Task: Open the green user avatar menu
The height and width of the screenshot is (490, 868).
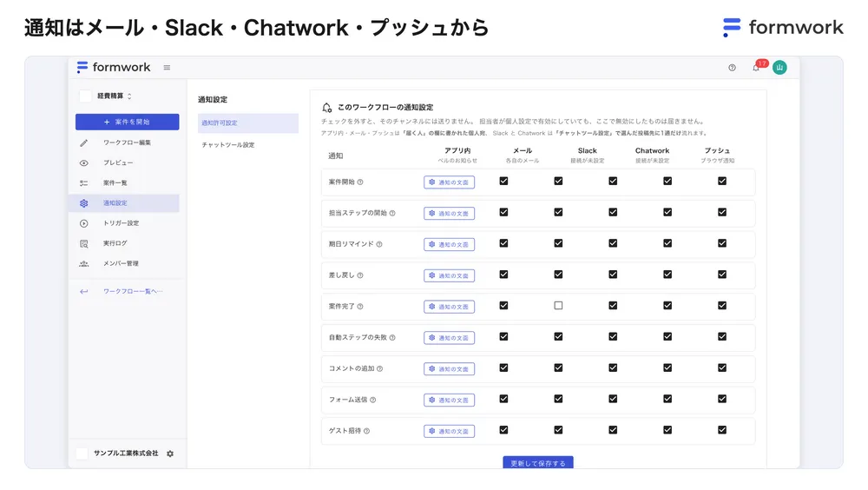Action: [779, 67]
